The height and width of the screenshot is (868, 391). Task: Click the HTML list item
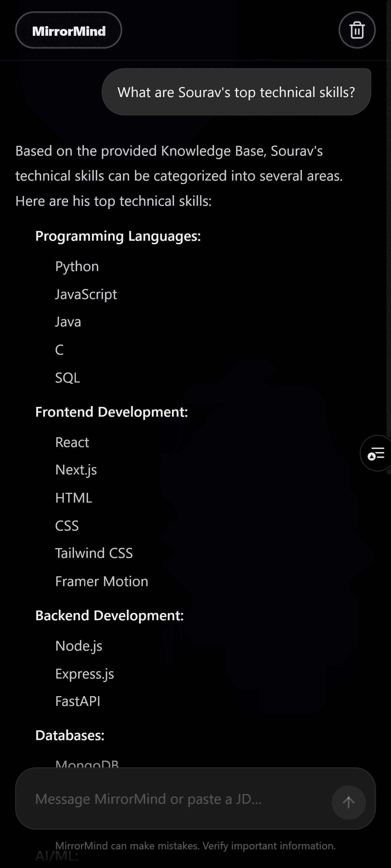coord(74,498)
